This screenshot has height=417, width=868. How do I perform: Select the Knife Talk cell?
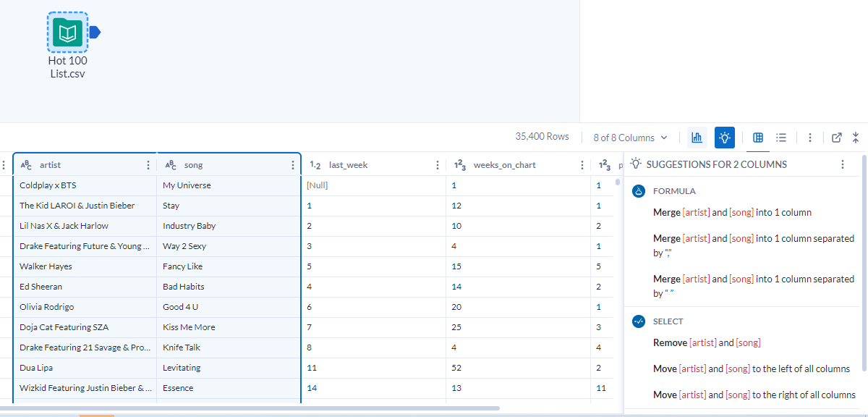pos(229,347)
